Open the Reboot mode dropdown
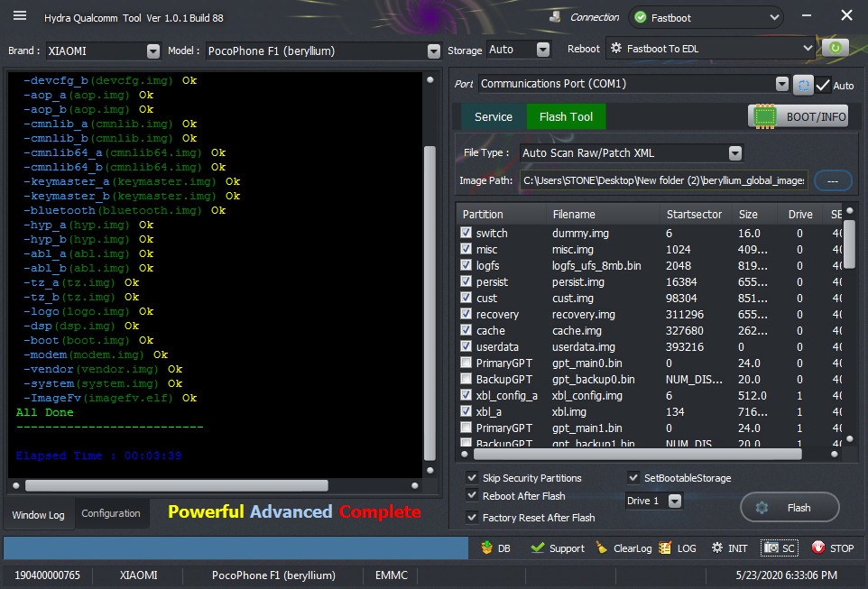868x589 pixels. click(808, 48)
